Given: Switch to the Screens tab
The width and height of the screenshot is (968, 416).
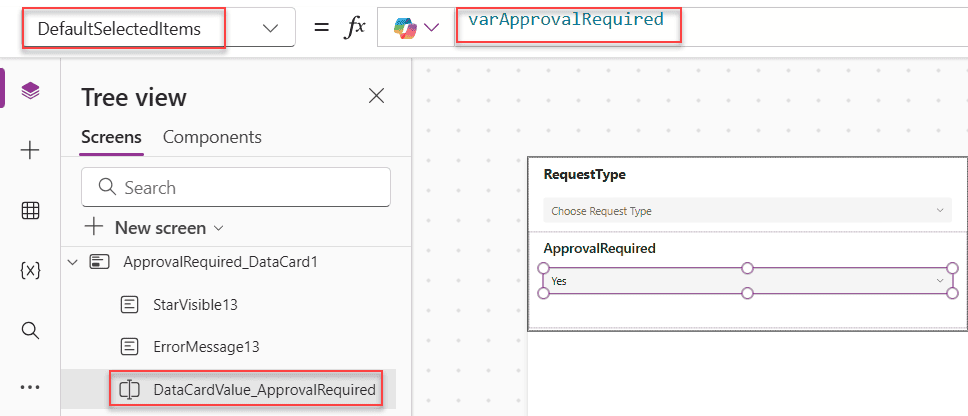Looking at the screenshot, I should click(x=112, y=137).
